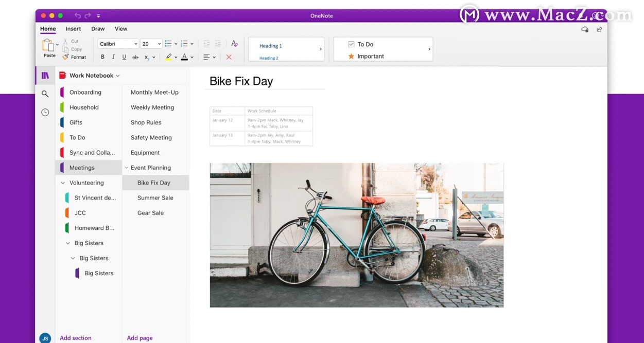
Task: Click the Copy icon in the ribbon
Action: pyautogui.click(x=65, y=49)
